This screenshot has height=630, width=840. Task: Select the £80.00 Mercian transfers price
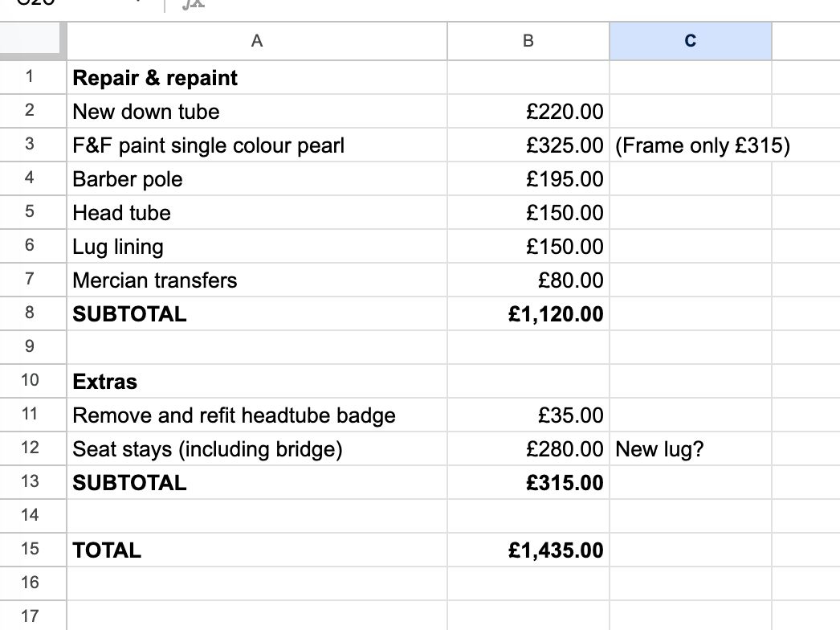pos(570,280)
